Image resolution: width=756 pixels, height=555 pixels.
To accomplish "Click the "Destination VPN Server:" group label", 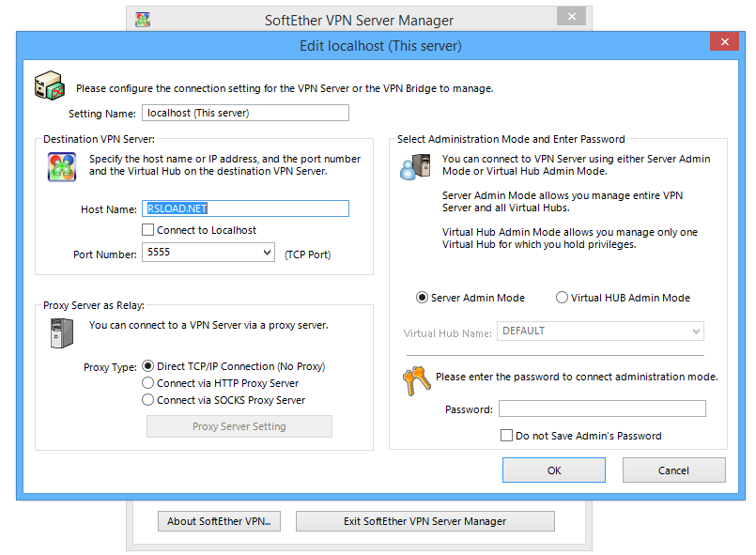I will click(99, 139).
